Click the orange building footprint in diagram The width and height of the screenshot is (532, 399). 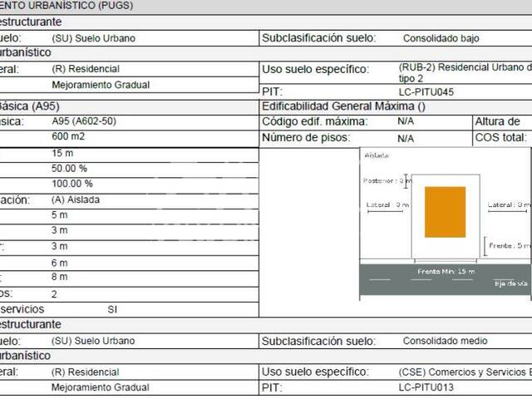(x=446, y=212)
